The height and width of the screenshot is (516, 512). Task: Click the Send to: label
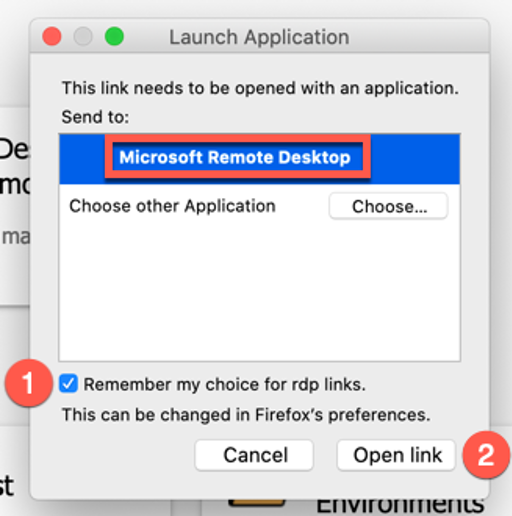click(x=95, y=117)
